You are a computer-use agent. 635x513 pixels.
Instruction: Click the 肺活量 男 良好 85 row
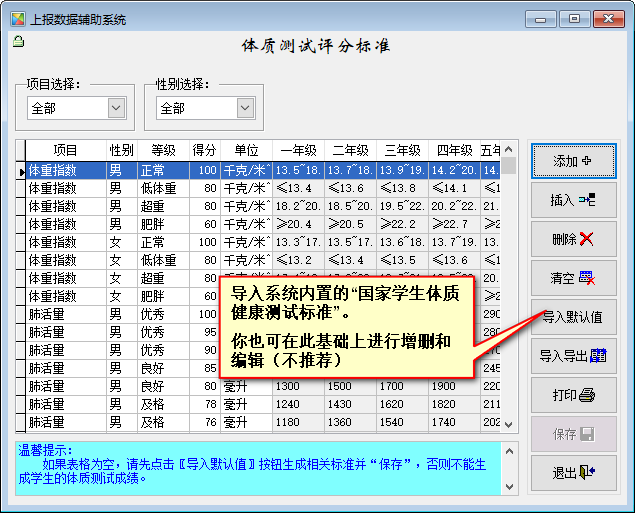(x=65, y=368)
